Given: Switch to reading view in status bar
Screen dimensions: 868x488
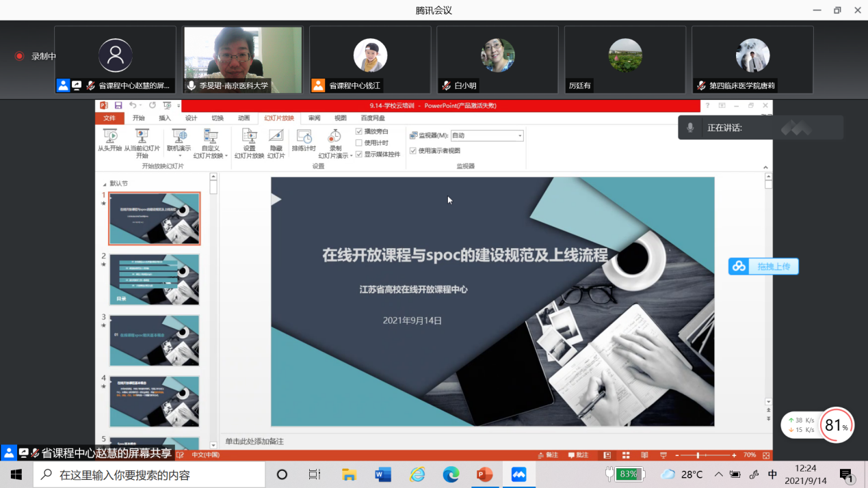Looking at the screenshot, I should (x=644, y=455).
